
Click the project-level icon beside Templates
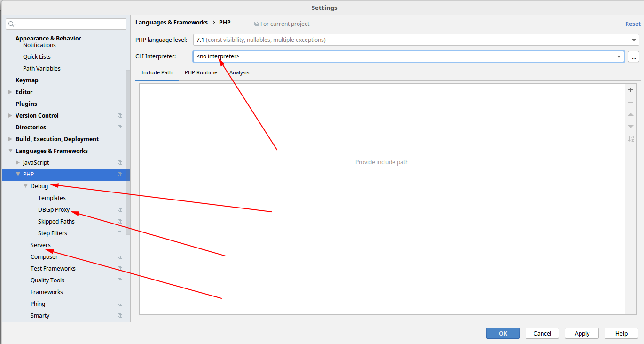point(120,198)
